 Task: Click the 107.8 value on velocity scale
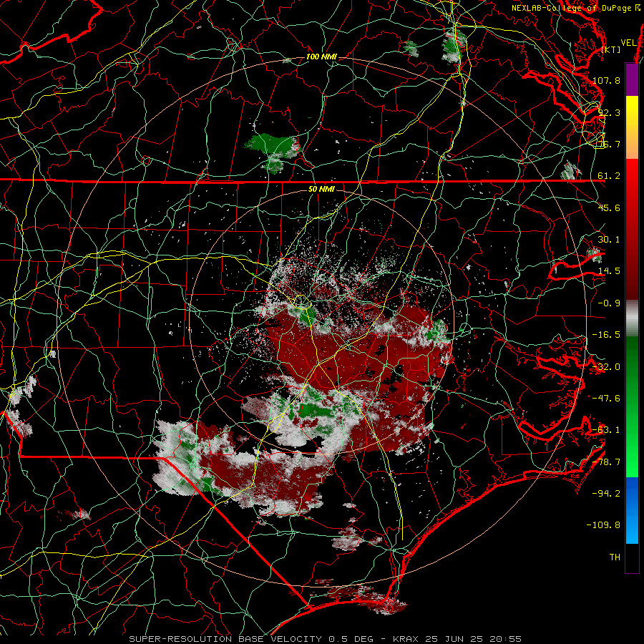pyautogui.click(x=606, y=80)
